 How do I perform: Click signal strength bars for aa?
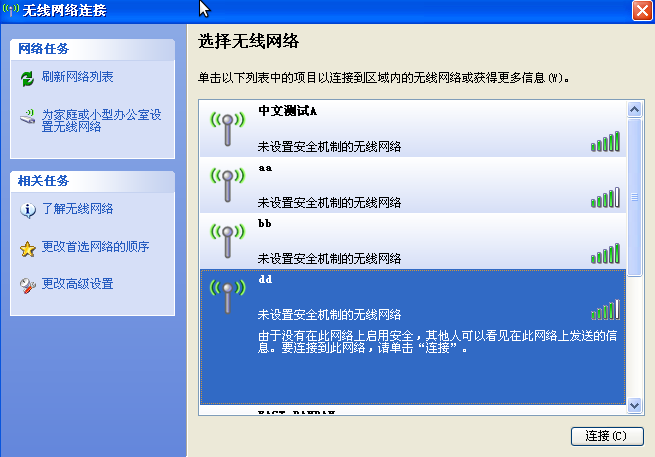[x=605, y=198]
